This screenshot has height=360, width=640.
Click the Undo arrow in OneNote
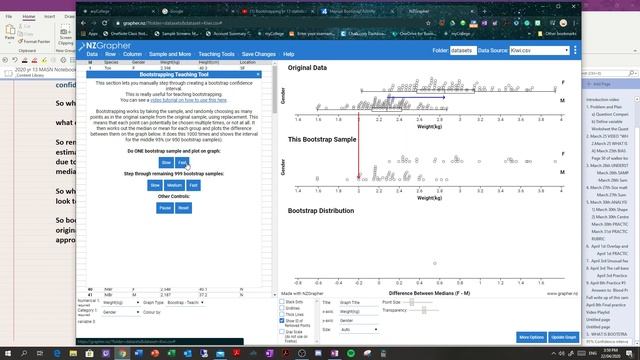[14, 60]
